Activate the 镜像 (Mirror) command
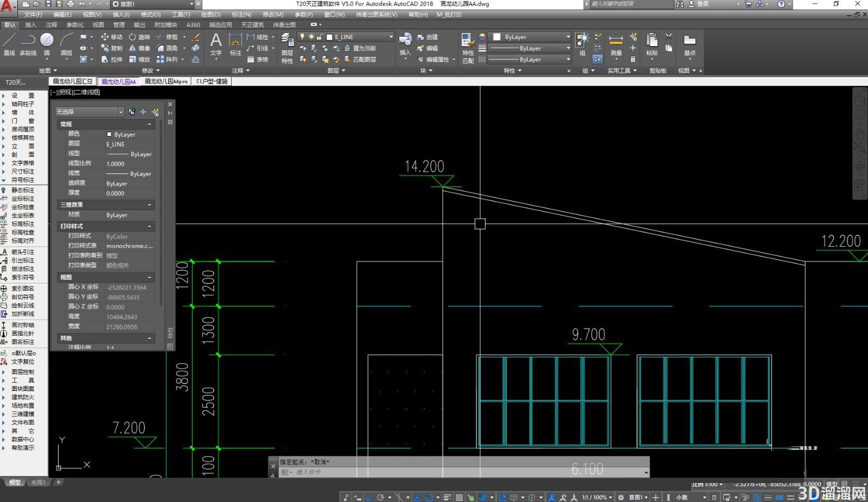Screen dimensions: 868x502 pos(139,48)
